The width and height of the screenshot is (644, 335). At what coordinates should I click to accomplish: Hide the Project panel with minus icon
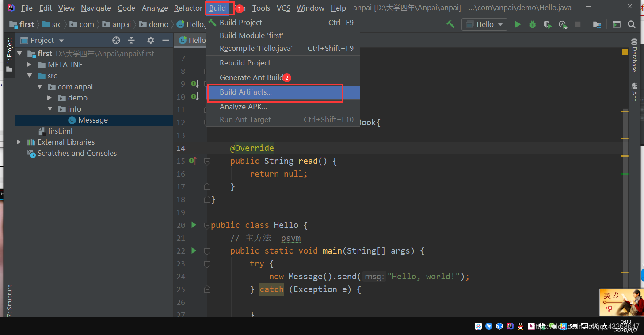pyautogui.click(x=166, y=40)
